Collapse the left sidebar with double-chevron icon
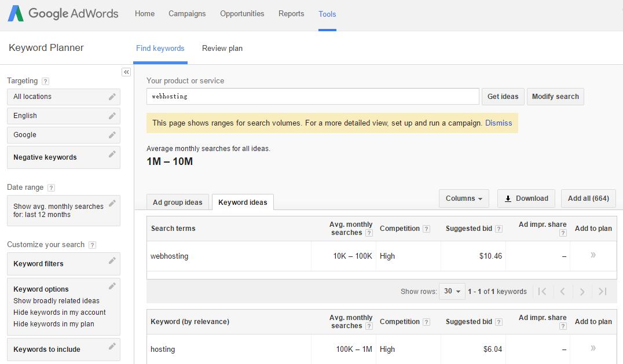623x364 pixels. pos(126,72)
